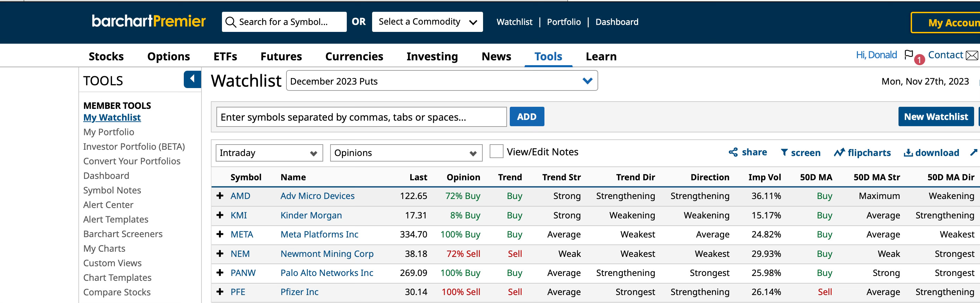Open My Watchlist in sidebar
The image size is (980, 303).
pyautogui.click(x=112, y=118)
